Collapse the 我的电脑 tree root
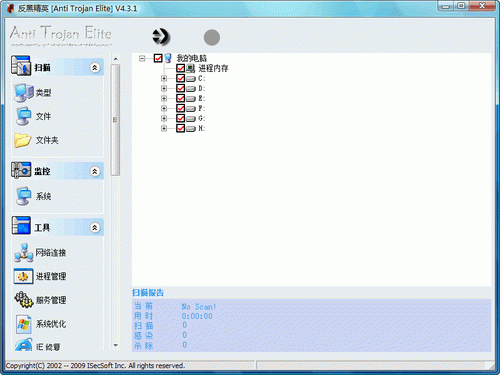The width and height of the screenshot is (500, 375). pos(142,58)
